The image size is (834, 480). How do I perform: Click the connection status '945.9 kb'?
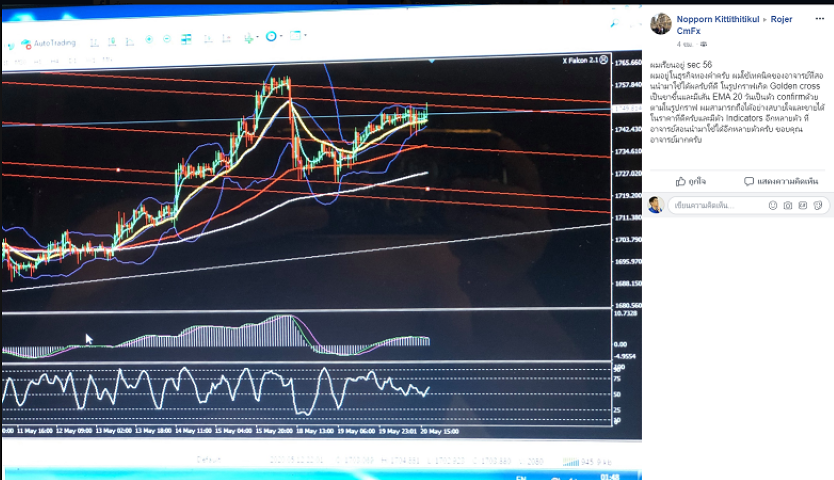tap(588, 462)
